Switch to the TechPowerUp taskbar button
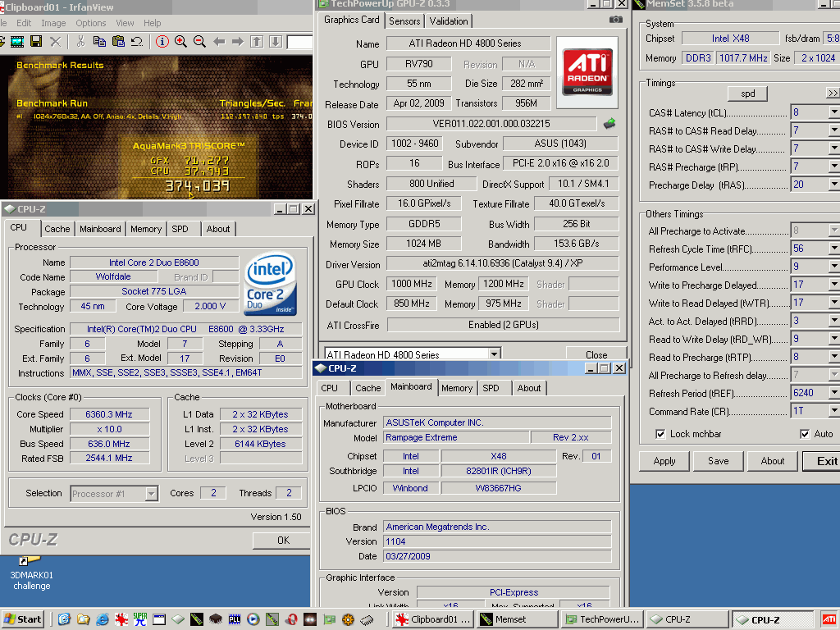The width and height of the screenshot is (840, 630). tap(602, 619)
